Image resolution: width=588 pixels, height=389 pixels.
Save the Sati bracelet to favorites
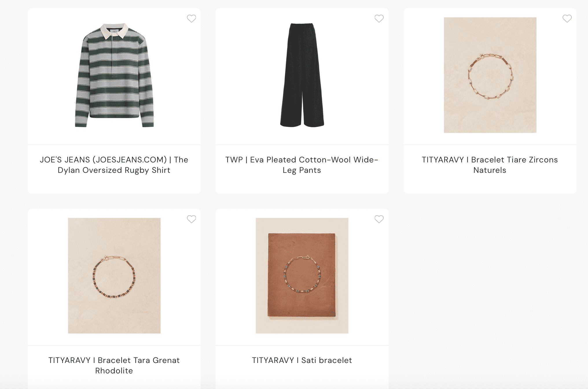pos(379,219)
